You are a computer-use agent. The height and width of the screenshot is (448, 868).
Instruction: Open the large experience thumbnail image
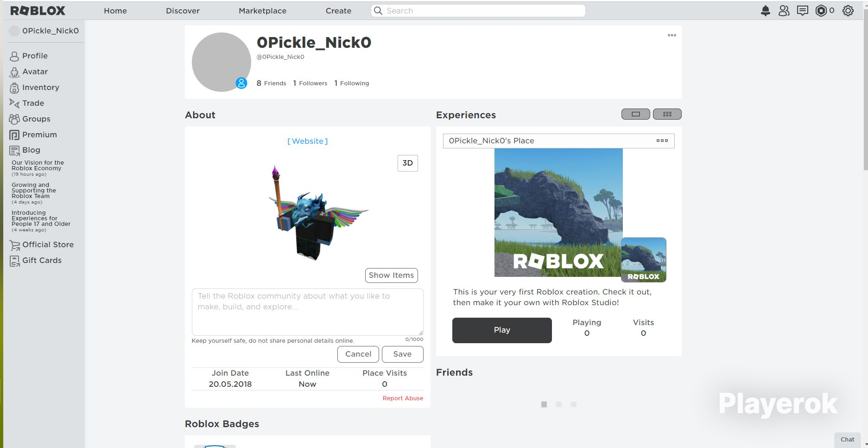coord(558,213)
